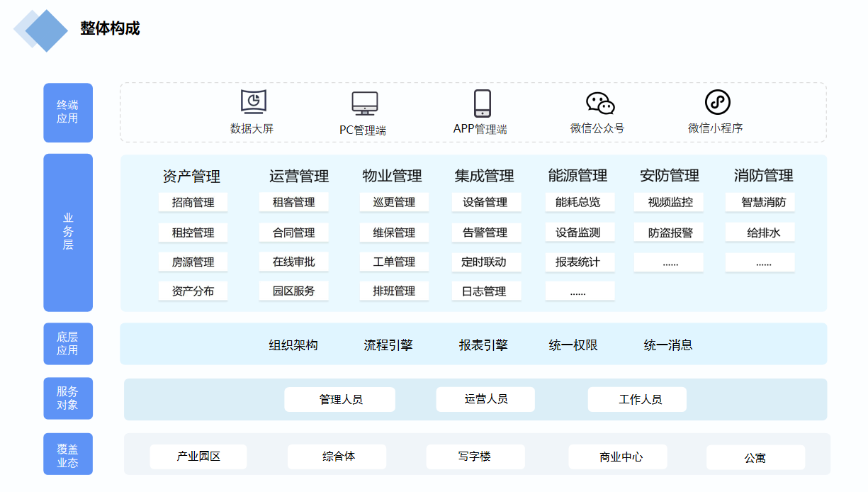This screenshot has height=492, width=868.
Task: Select the 运营人员 service object box
Action: [485, 399]
